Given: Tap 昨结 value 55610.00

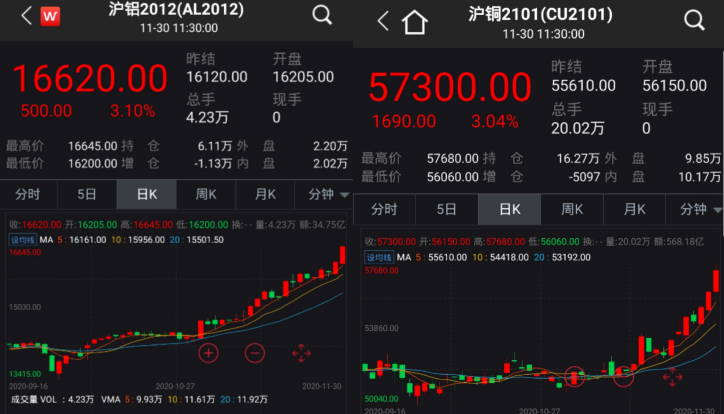Looking at the screenshot, I should [583, 86].
